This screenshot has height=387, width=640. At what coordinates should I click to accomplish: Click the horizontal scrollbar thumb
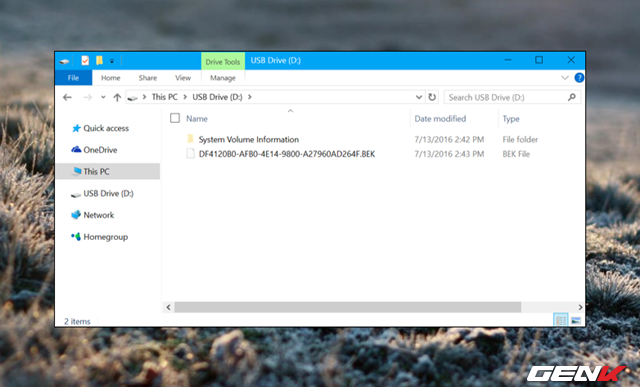[348, 307]
